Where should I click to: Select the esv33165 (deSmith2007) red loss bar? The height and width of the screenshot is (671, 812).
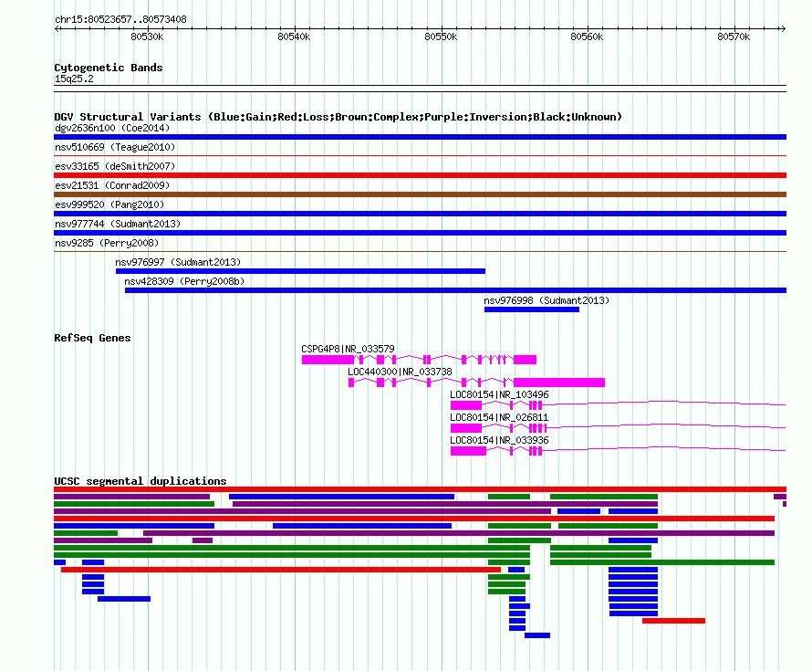[x=420, y=175]
